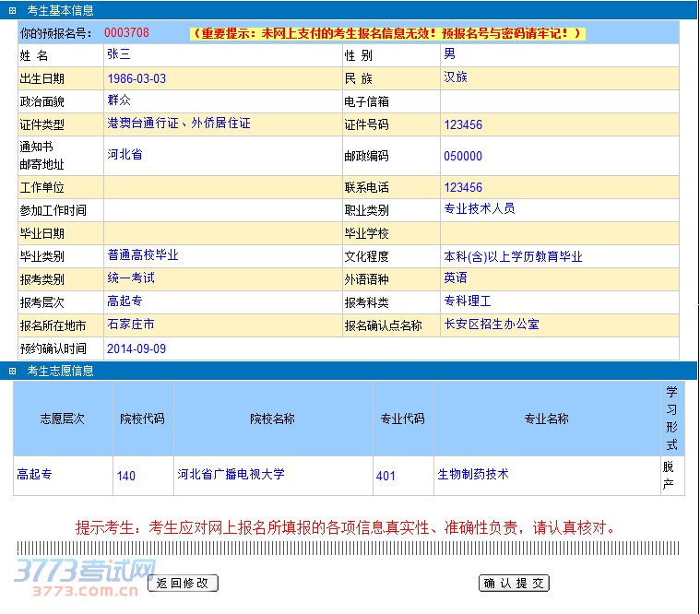Click the birth date 1986-03-03
Image resolution: width=700 pixels, height=614 pixels.
coord(136,78)
